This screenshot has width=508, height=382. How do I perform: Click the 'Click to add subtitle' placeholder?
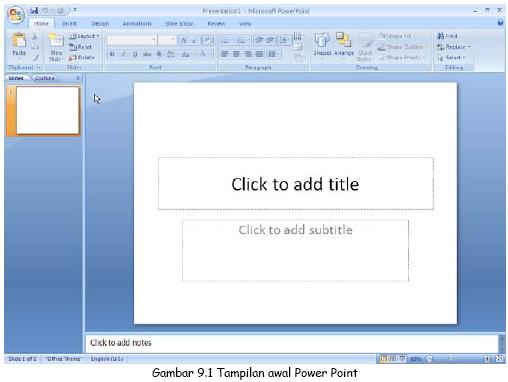[x=295, y=250]
